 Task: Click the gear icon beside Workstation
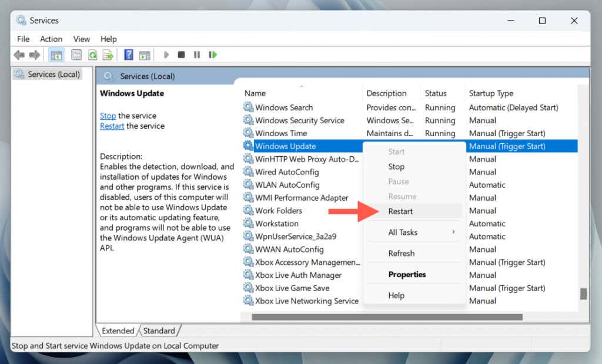(x=249, y=223)
